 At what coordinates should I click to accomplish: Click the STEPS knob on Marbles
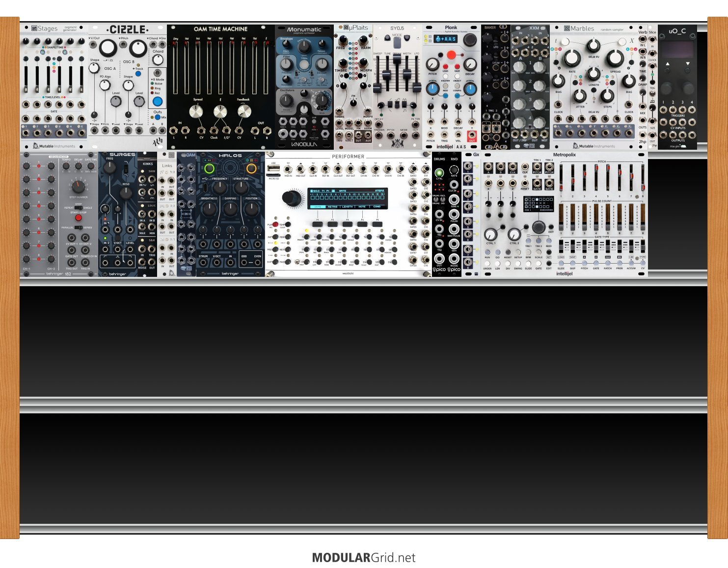[x=607, y=96]
